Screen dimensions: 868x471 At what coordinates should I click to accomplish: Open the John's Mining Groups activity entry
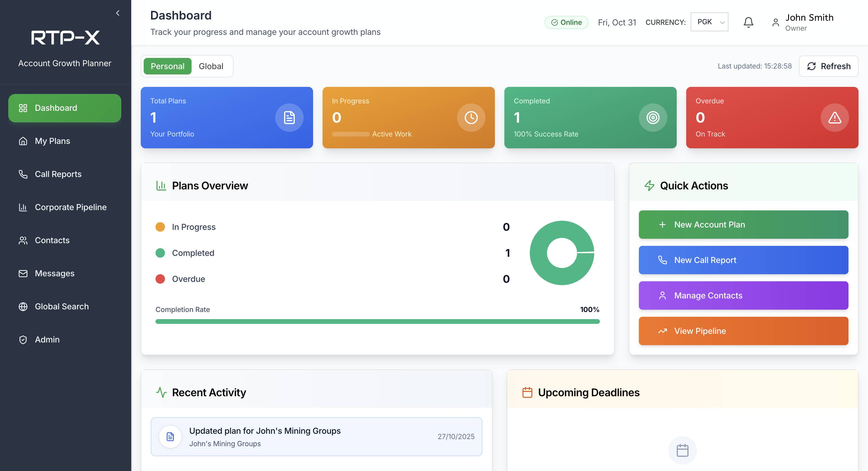[316, 437]
